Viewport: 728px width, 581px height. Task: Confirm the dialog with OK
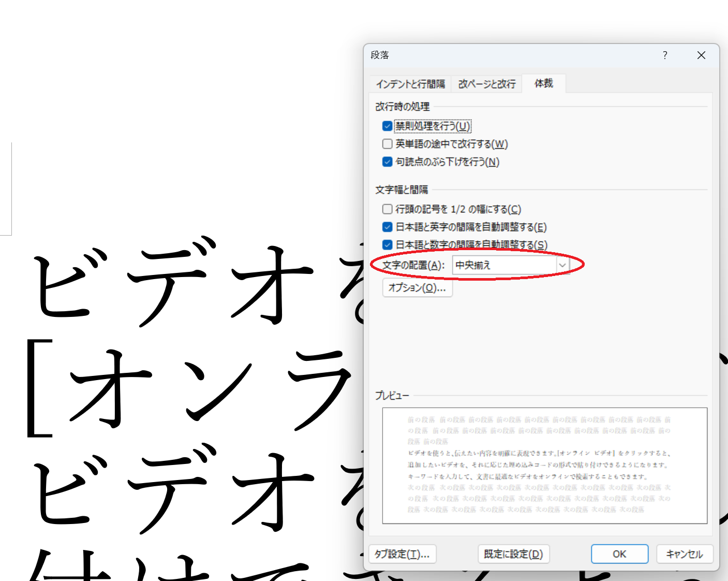[619, 554]
